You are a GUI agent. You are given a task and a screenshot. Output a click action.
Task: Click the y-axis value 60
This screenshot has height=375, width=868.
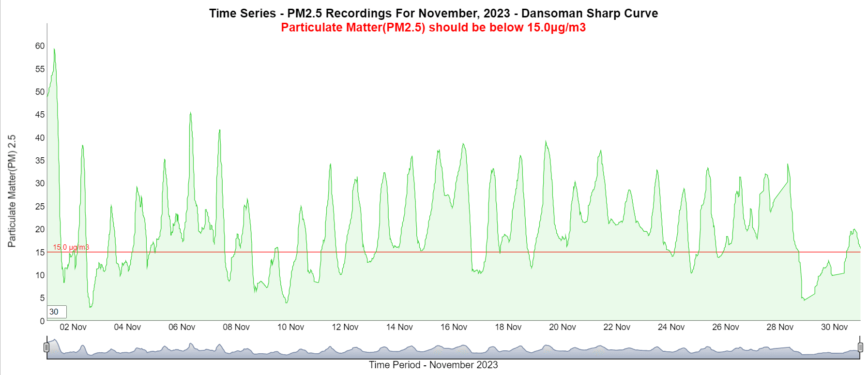(x=40, y=46)
